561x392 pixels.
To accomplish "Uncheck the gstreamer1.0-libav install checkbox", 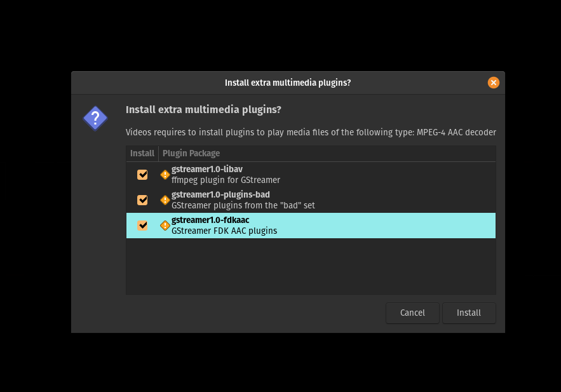I will tap(142, 175).
